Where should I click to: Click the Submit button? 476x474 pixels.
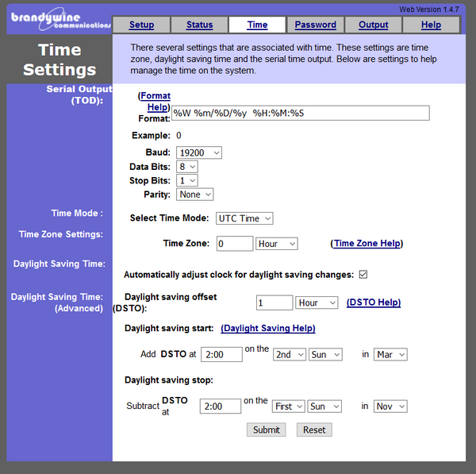[x=267, y=430]
